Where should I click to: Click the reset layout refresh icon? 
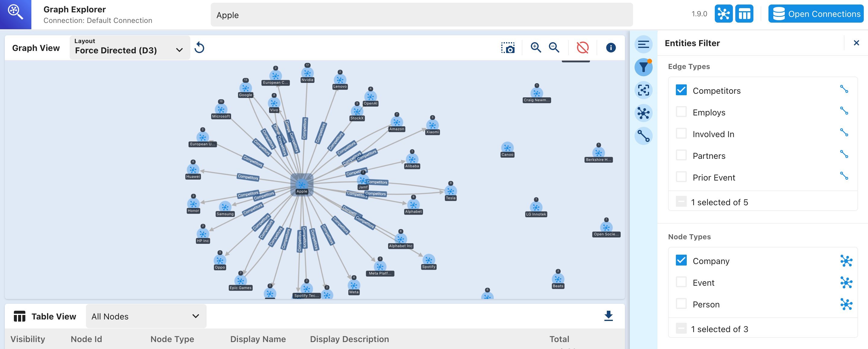coord(199,48)
